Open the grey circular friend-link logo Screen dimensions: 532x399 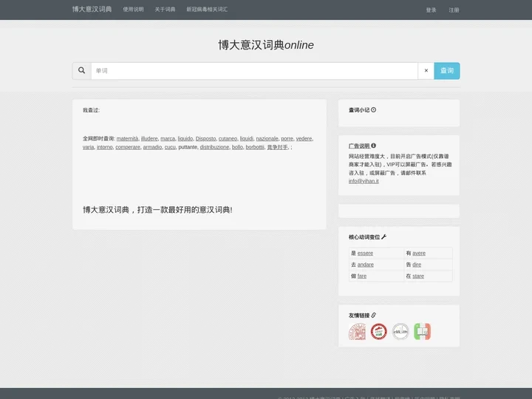(400, 332)
